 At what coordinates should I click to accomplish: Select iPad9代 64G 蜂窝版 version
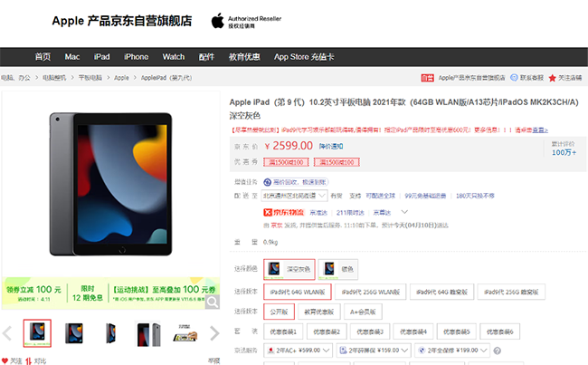pos(441,292)
